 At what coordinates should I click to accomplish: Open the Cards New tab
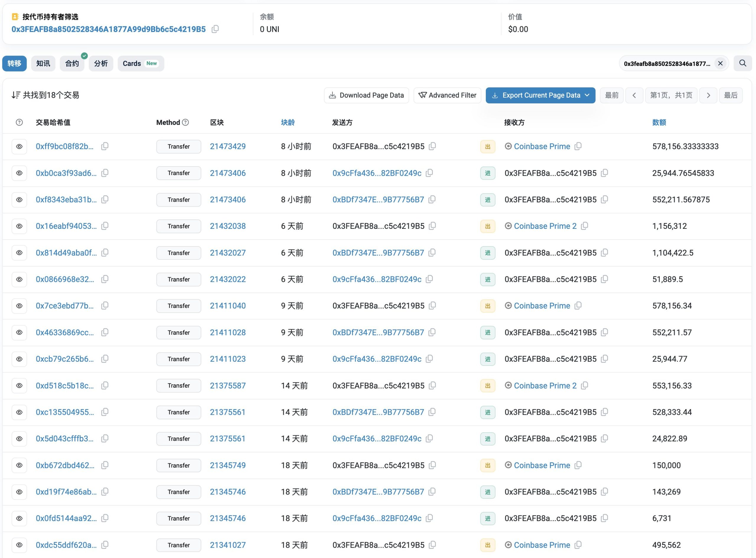[141, 63]
